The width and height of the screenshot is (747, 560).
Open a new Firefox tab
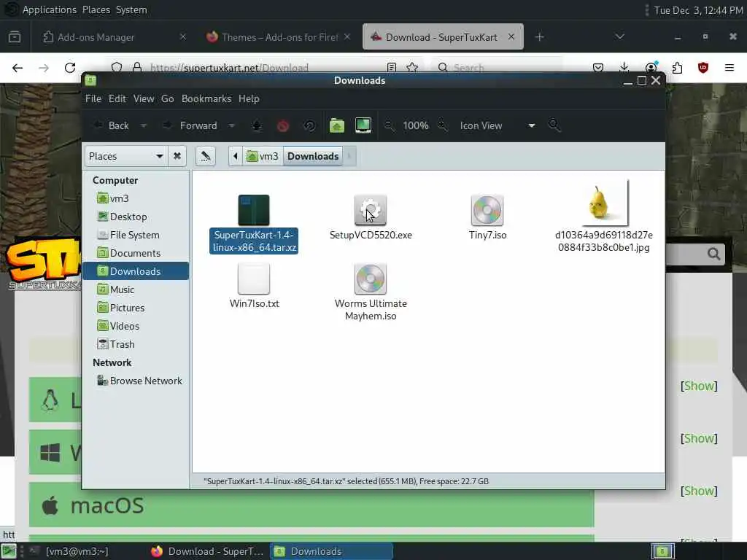[539, 36]
